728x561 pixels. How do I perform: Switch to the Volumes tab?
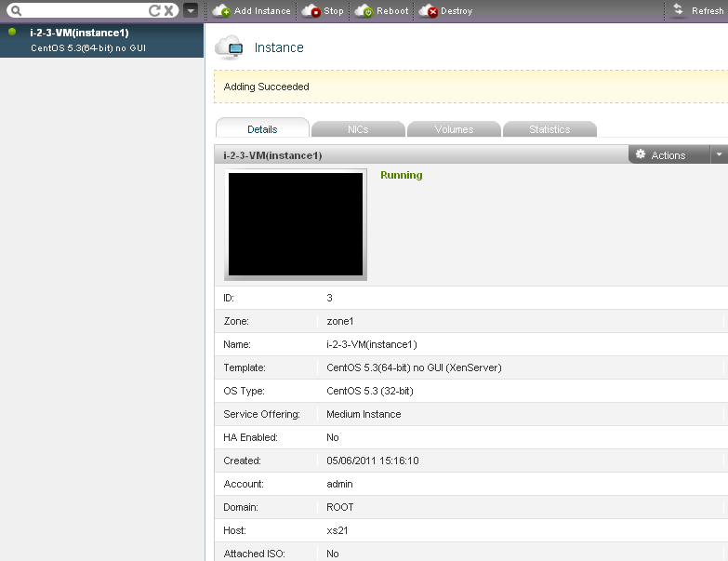454,129
